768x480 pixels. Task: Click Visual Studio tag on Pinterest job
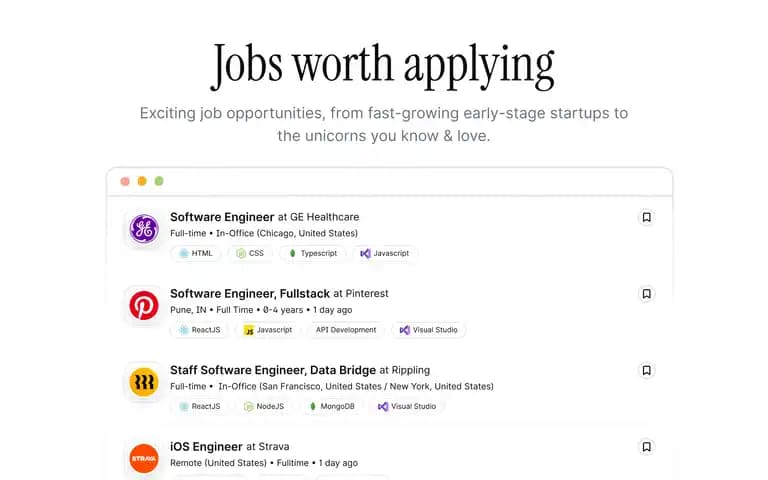pos(429,330)
